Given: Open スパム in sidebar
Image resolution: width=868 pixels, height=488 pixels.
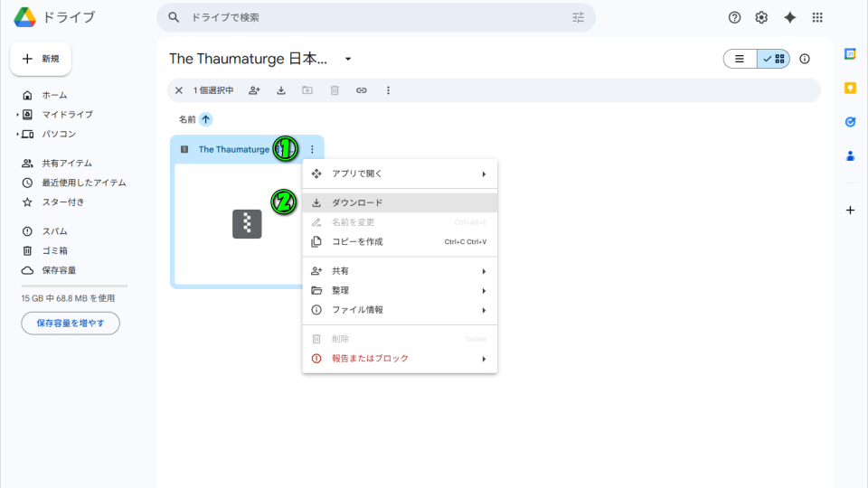Looking at the screenshot, I should (x=54, y=231).
